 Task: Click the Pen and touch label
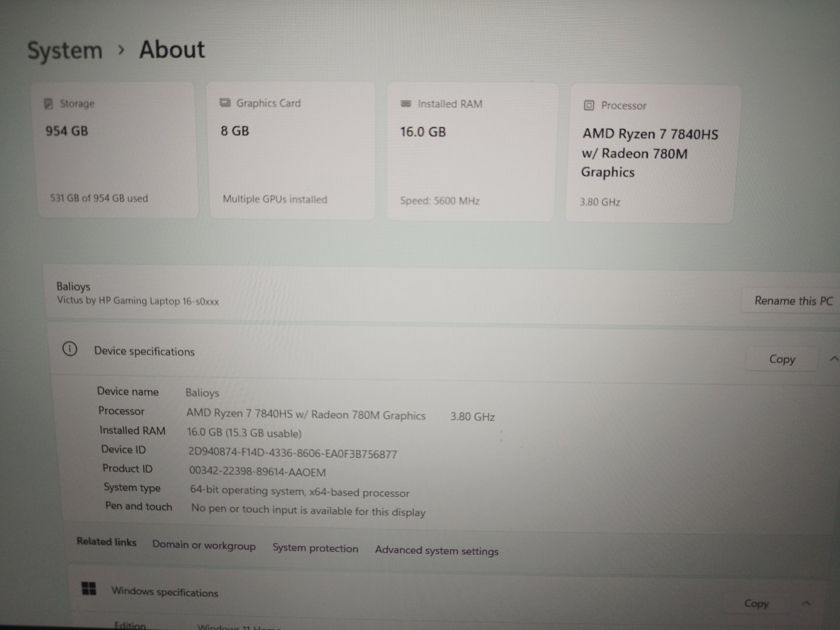point(138,506)
